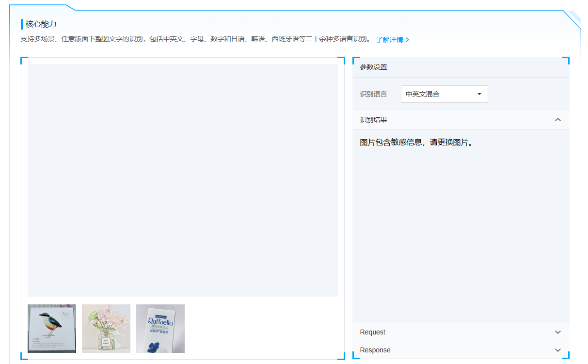Viewport: 588px width, 364px height.
Task: Click the arrow icon beside 了解详情
Action: 408,40
